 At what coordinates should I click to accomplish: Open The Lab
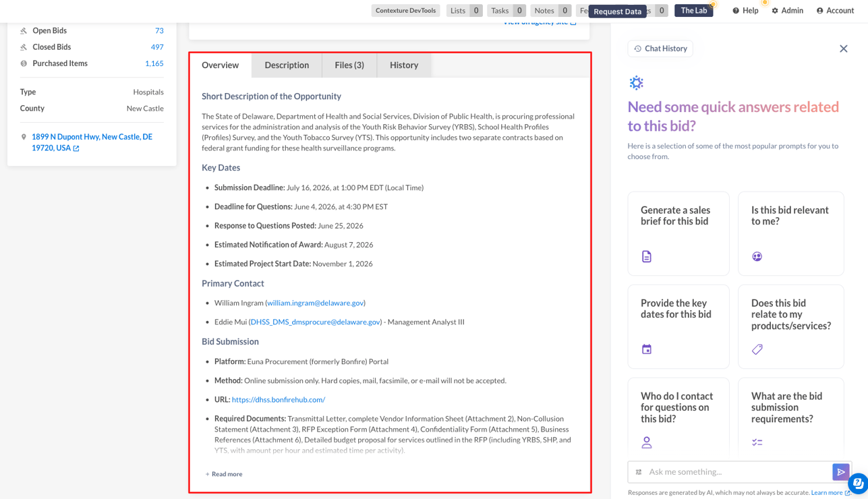click(693, 11)
